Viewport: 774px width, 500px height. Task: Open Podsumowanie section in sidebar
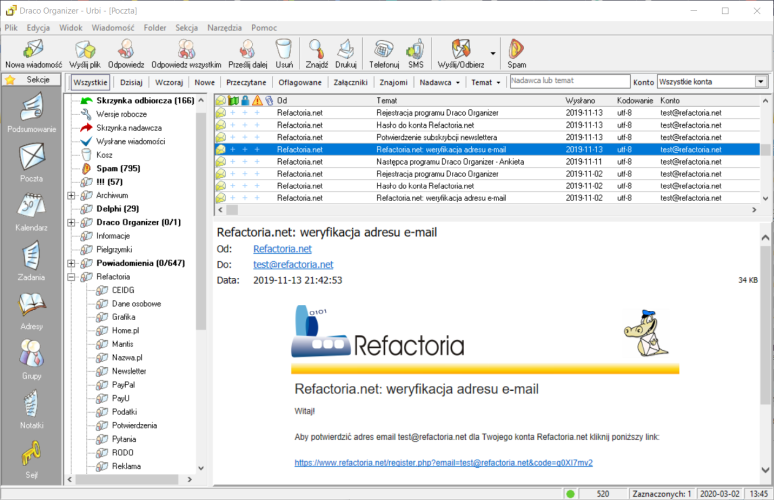coord(32,114)
